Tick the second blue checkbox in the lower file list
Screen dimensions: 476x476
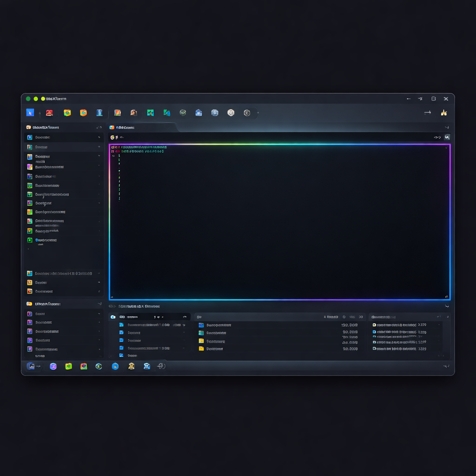coord(121,333)
